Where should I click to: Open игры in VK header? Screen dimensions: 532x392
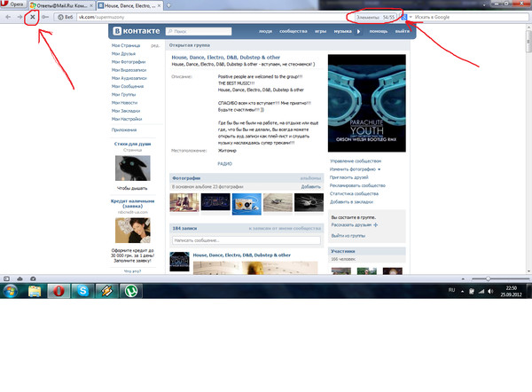point(320,31)
